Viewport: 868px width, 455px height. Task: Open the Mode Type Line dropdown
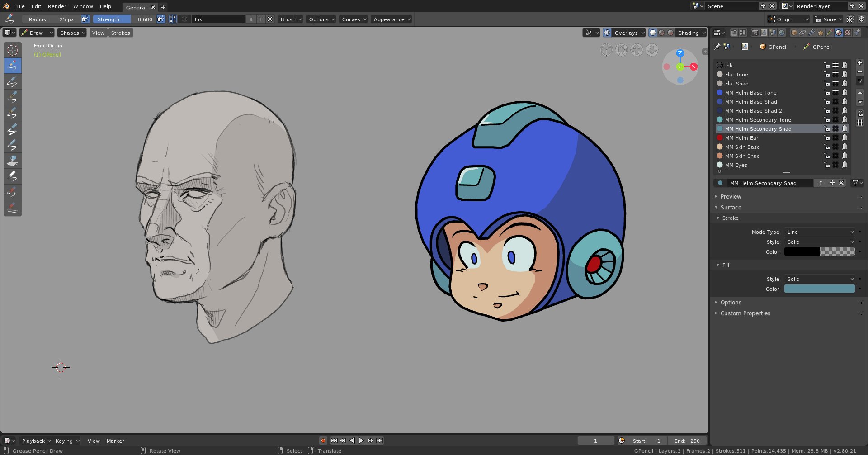820,232
